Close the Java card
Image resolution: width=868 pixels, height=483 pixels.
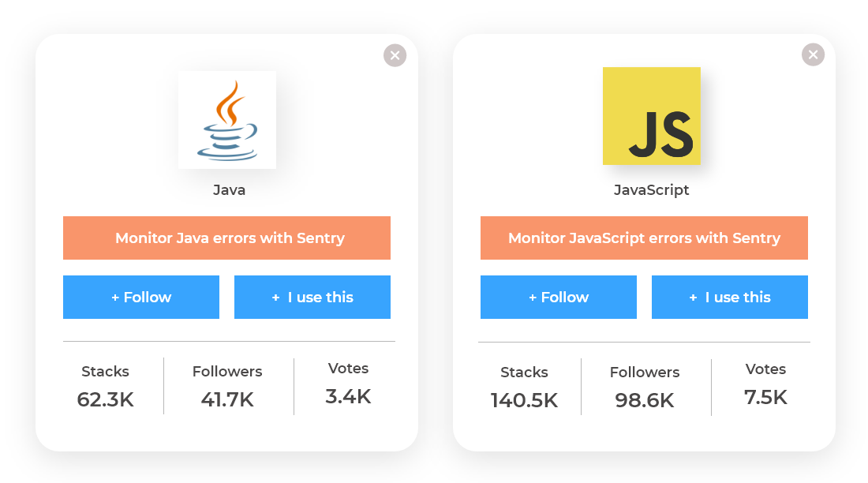click(x=395, y=55)
